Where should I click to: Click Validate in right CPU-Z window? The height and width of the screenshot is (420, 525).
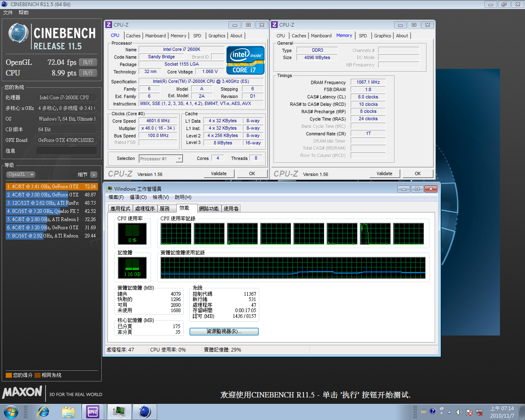pyautogui.click(x=384, y=174)
